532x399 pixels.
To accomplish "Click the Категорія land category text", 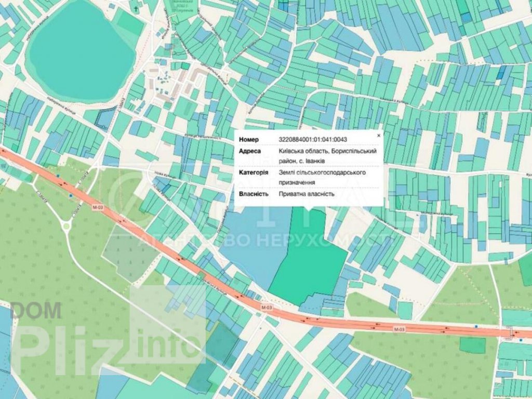I will click(323, 177).
